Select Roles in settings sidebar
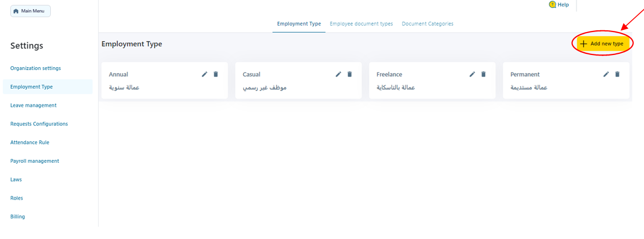 pos(17,198)
